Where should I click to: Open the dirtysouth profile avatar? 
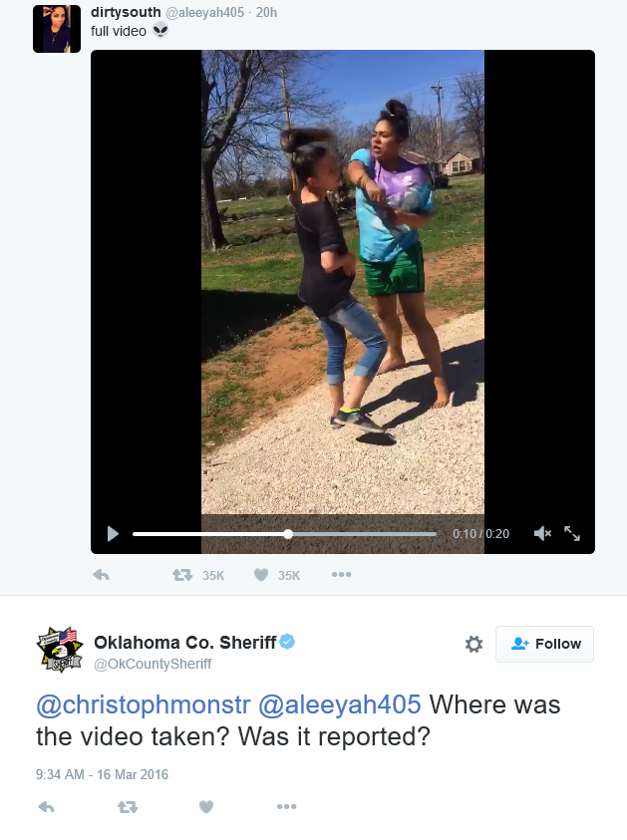click(57, 29)
